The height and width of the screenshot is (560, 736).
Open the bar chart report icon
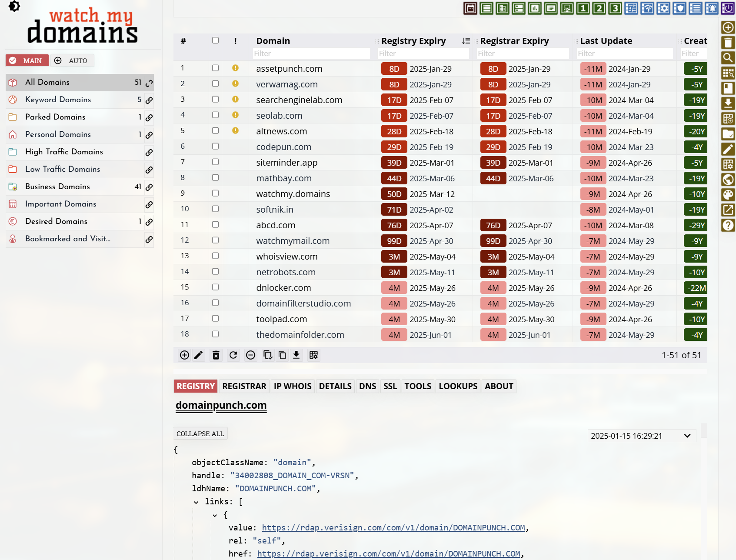point(534,8)
